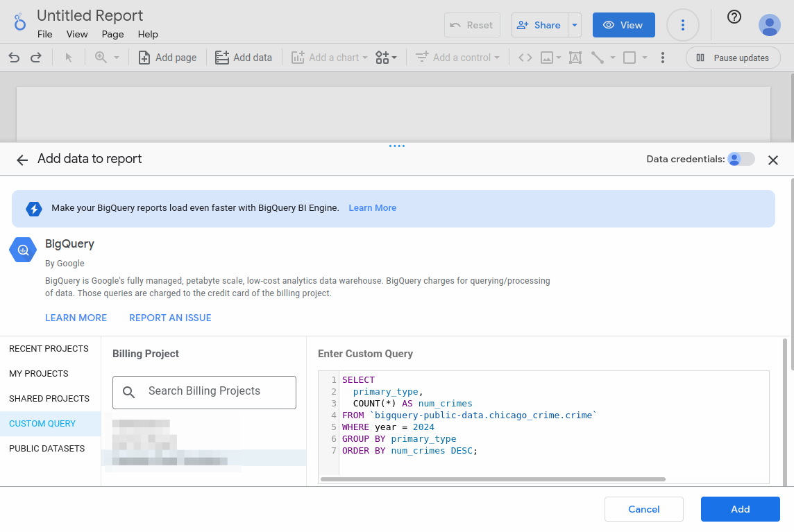Screen dimensions: 794x532
Task: Click the Untitled Report title
Action: (90, 15)
